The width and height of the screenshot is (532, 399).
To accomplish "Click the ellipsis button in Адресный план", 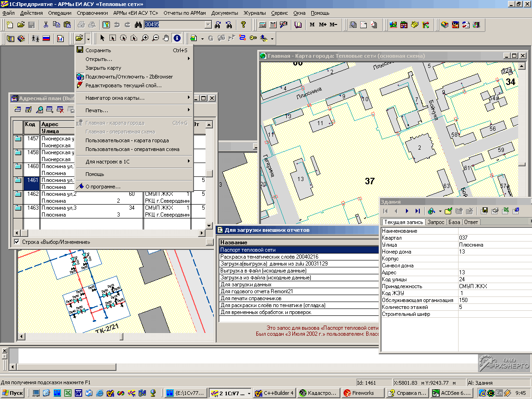I will point(210,242).
